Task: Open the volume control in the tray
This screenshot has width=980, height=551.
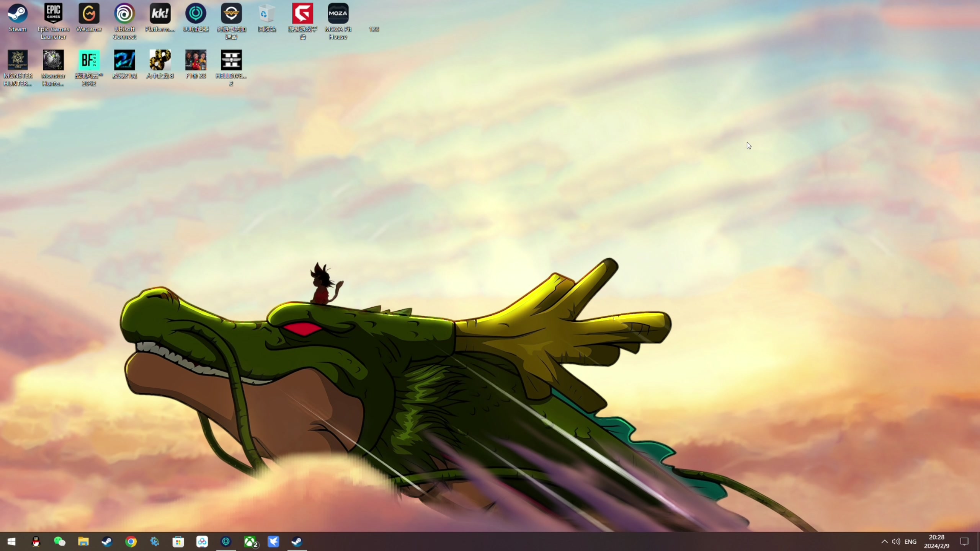Action: 896,541
